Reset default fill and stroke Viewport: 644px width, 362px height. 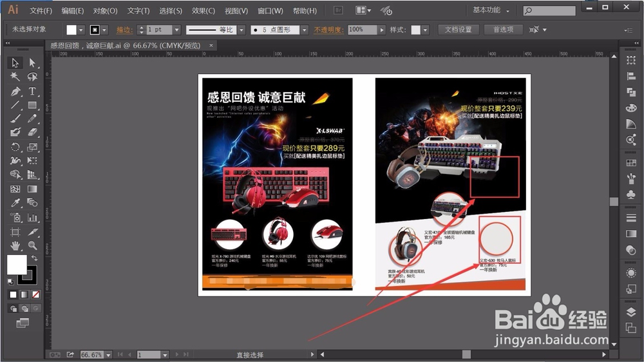click(11, 282)
